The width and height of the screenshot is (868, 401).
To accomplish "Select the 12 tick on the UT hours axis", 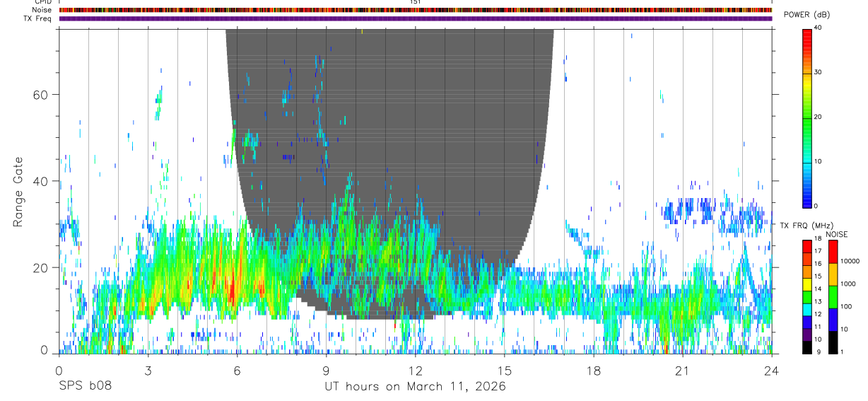I will click(415, 370).
